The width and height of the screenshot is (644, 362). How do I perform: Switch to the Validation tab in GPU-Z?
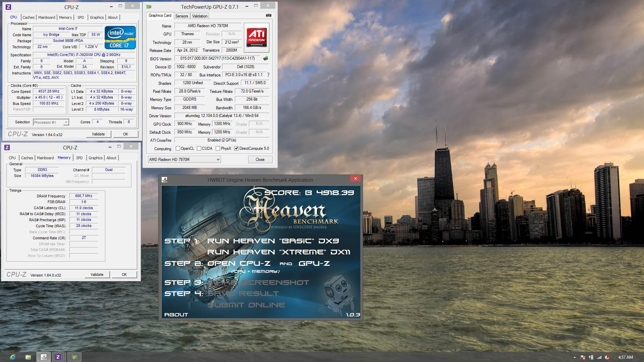200,16
